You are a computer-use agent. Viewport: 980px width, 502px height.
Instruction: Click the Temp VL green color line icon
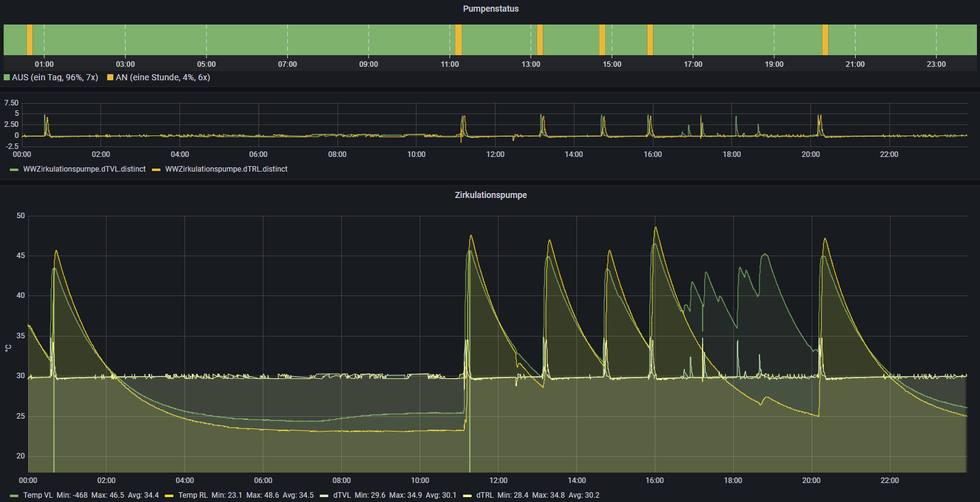point(14,496)
